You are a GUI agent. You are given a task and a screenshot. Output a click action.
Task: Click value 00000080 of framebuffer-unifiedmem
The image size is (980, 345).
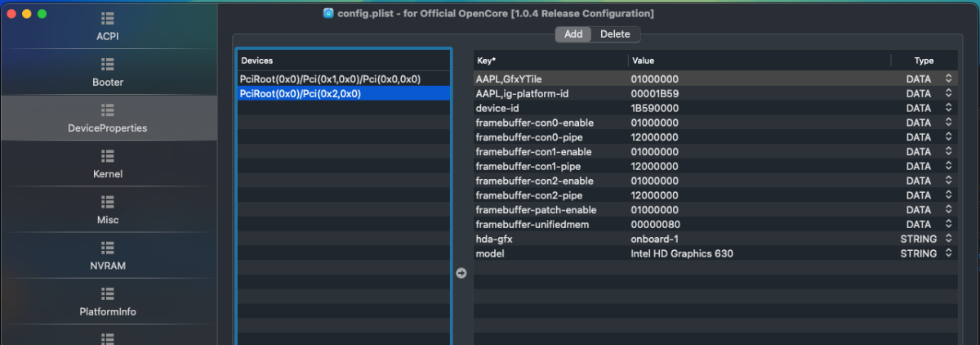coord(654,224)
